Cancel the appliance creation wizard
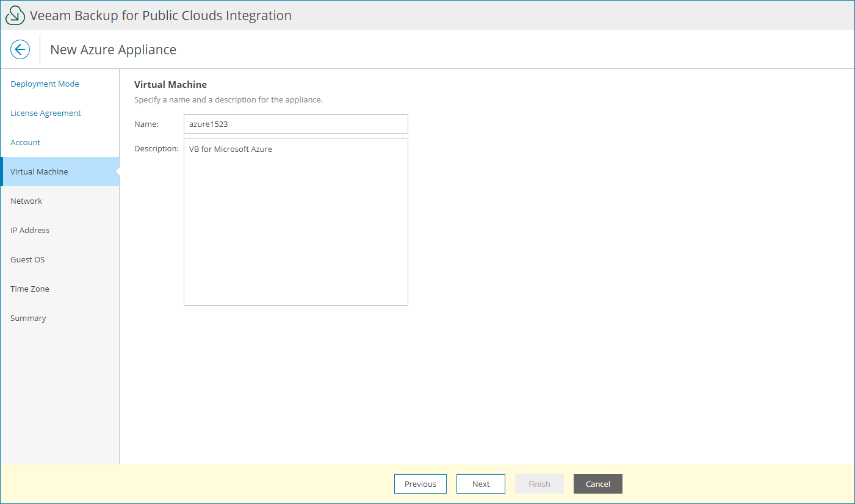 (597, 484)
